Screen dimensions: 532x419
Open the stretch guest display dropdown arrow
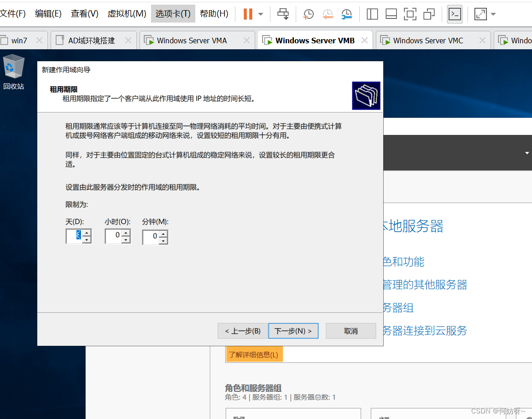pyautogui.click(x=493, y=14)
